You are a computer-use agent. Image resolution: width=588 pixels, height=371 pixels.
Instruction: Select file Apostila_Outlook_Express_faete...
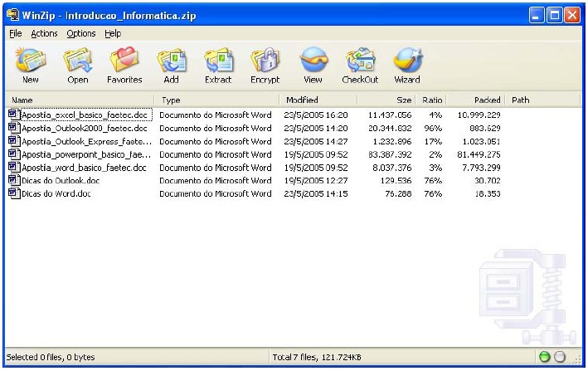(x=86, y=141)
